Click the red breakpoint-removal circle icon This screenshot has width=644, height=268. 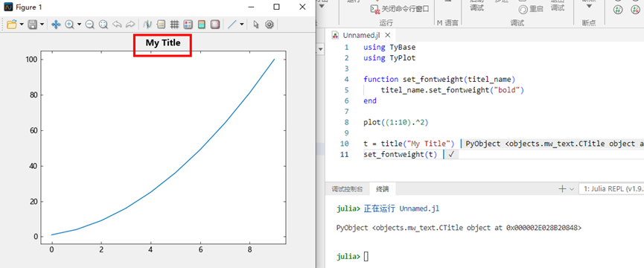[634, 9]
